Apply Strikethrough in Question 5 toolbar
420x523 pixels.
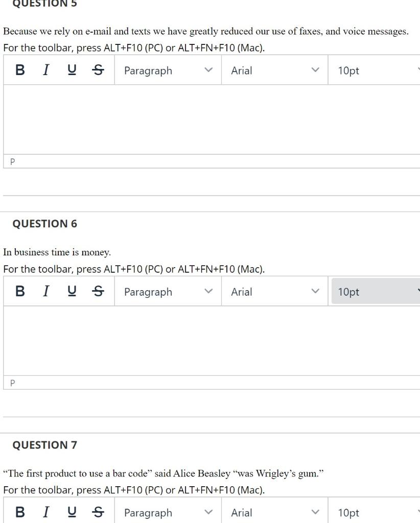point(97,70)
